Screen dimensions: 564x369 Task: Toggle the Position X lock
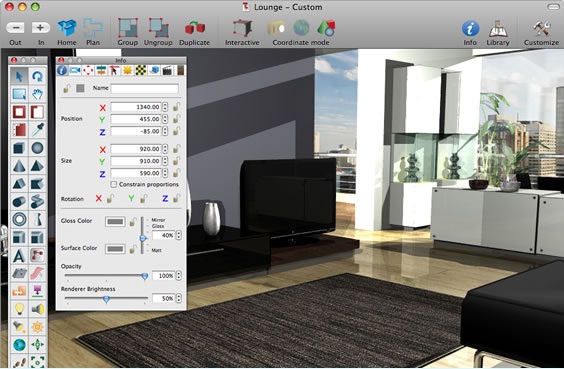click(176, 107)
